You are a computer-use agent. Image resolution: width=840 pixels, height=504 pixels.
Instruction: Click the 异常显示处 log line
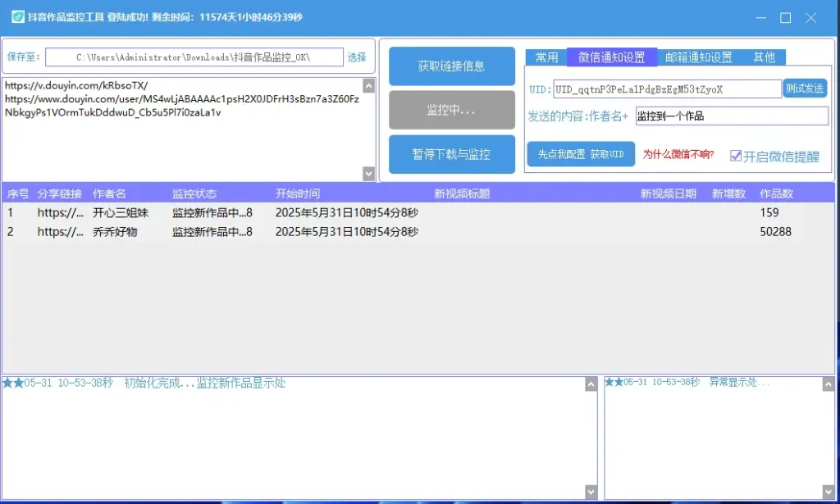point(687,382)
